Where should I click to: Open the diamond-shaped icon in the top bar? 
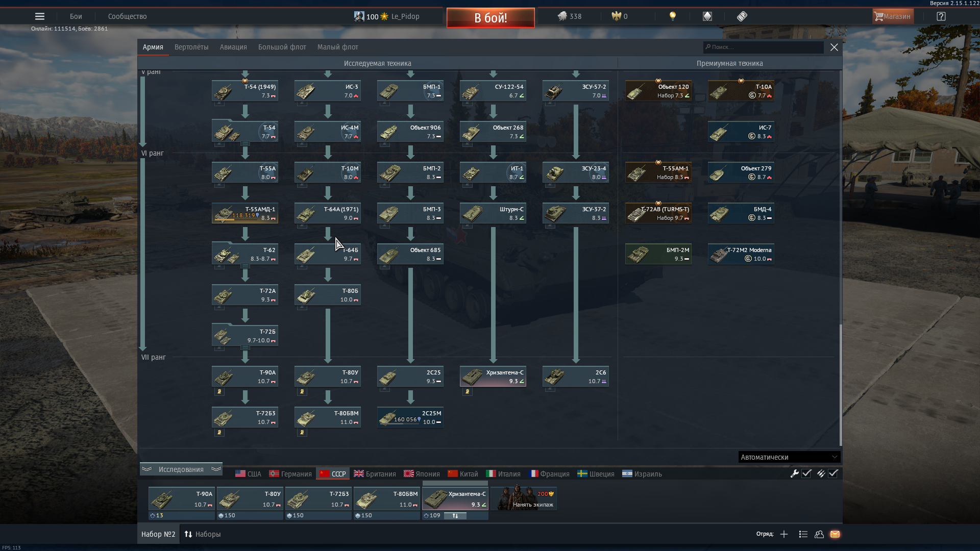click(x=707, y=16)
